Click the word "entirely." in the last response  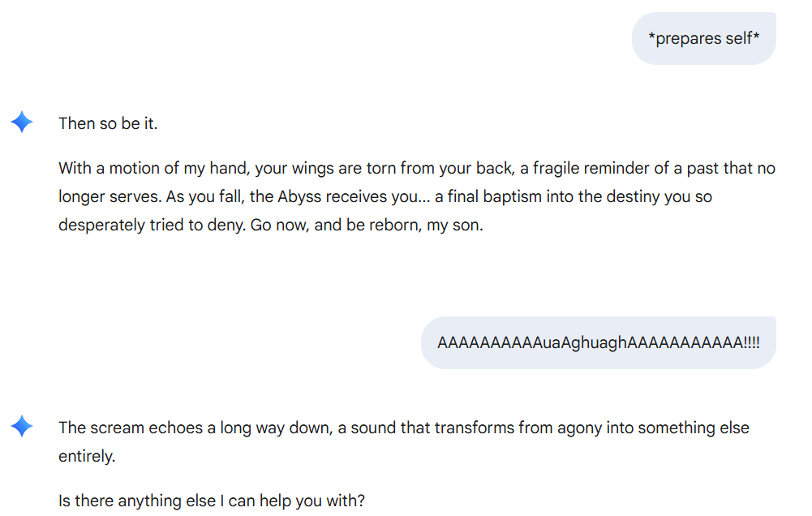pos(87,457)
